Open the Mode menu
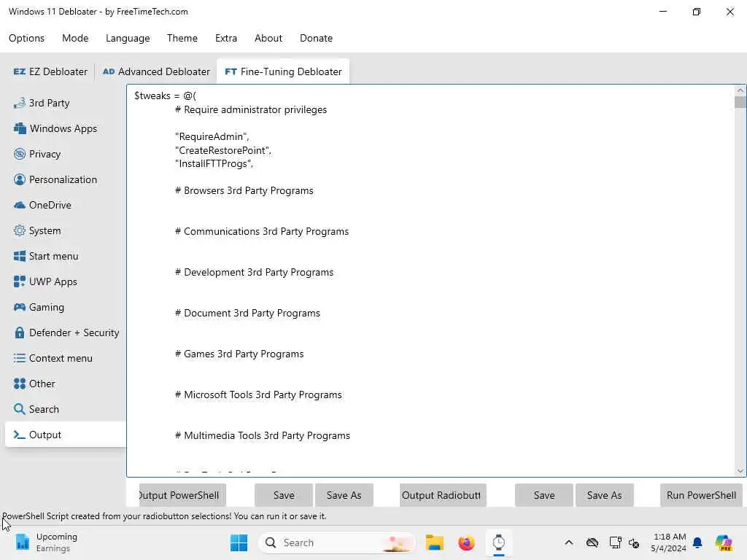The width and height of the screenshot is (747, 560). coord(75,38)
